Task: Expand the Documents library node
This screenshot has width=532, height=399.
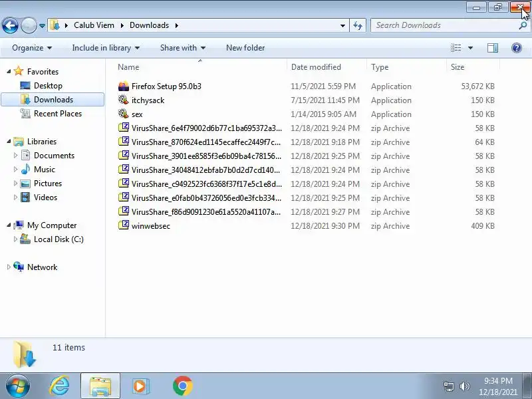Action: coord(15,156)
